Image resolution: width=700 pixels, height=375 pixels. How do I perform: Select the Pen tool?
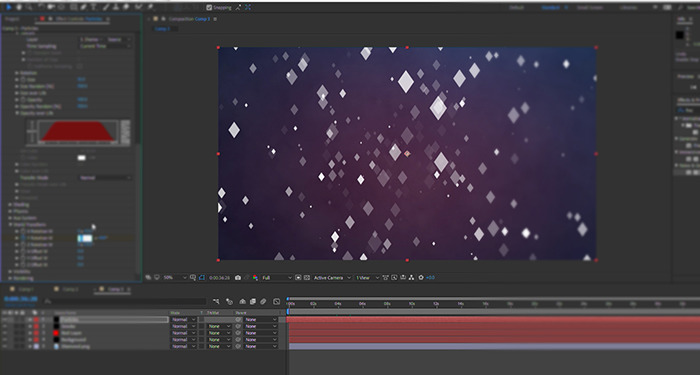click(x=83, y=7)
